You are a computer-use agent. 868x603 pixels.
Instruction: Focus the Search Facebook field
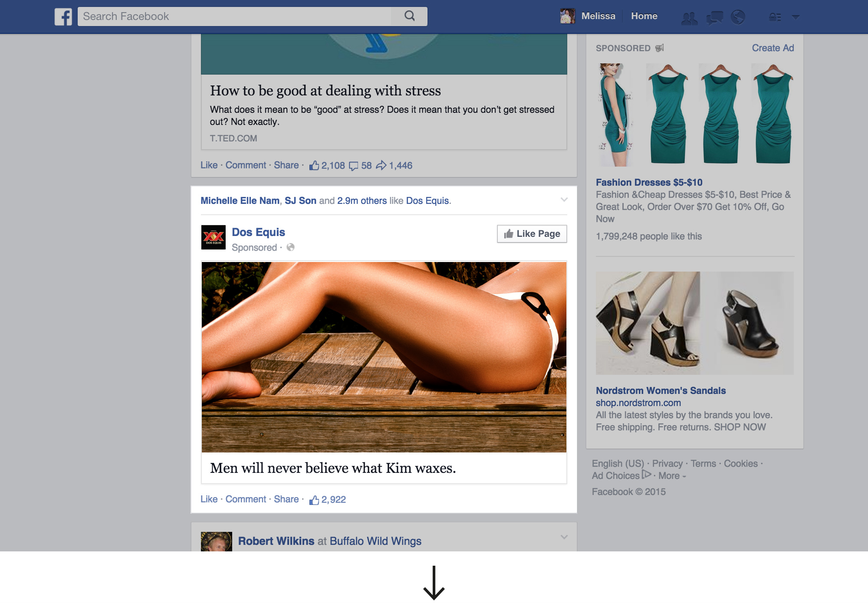[234, 16]
